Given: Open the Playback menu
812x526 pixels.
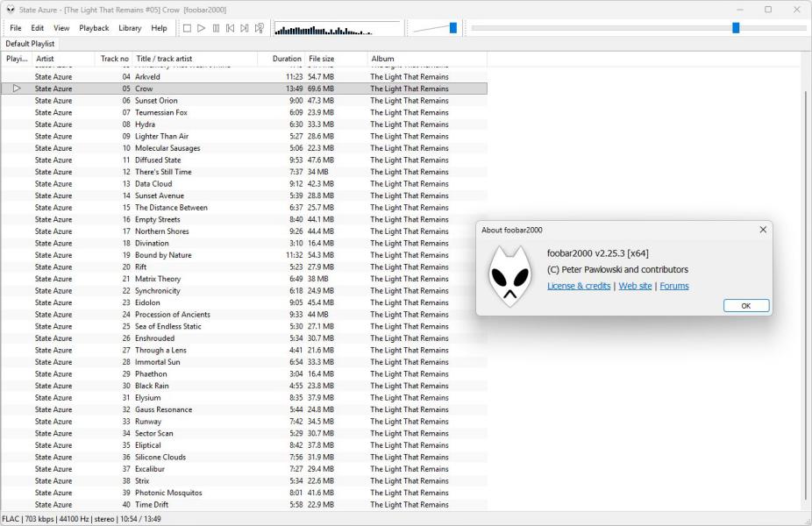Looking at the screenshot, I should click(94, 28).
